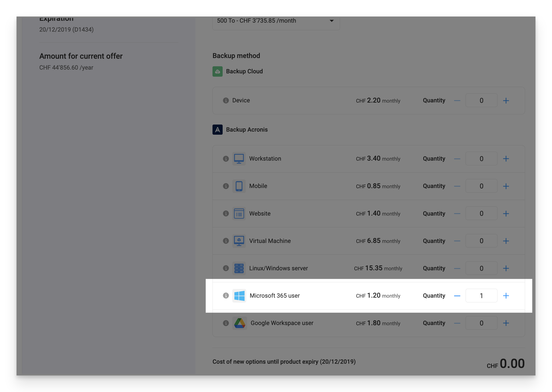Viewport: 552px width, 392px height.
Task: Click the 'CHF 0.00' total cost
Action: (506, 364)
